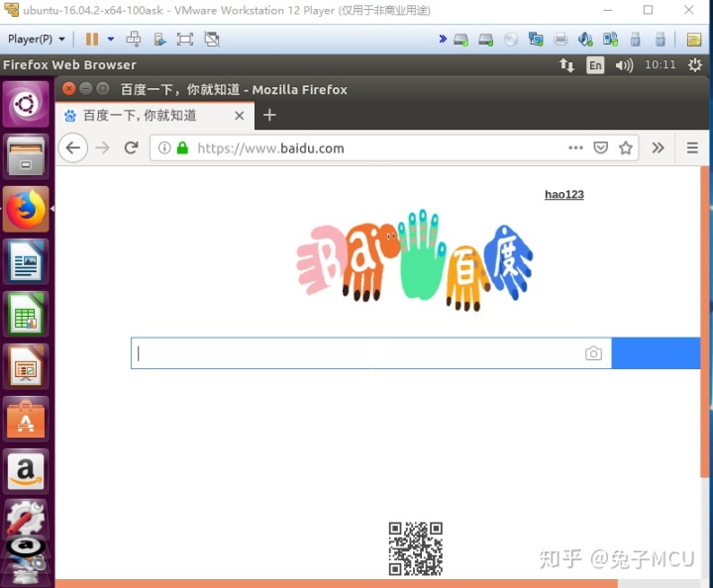Click the first USB device icon
The height and width of the screenshot is (588, 713).
coord(635,40)
